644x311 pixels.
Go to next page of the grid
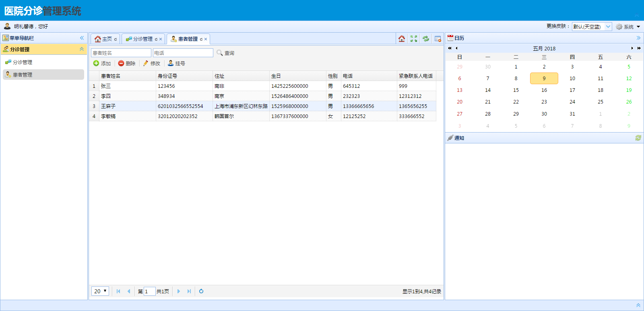(179, 291)
